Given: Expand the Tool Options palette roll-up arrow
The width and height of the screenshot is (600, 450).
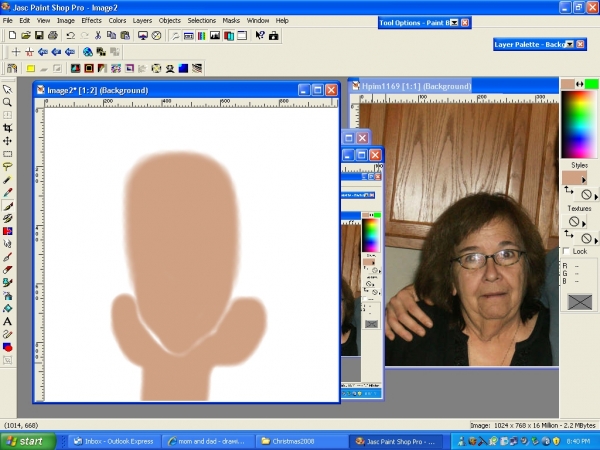Looking at the screenshot, I should point(454,23).
